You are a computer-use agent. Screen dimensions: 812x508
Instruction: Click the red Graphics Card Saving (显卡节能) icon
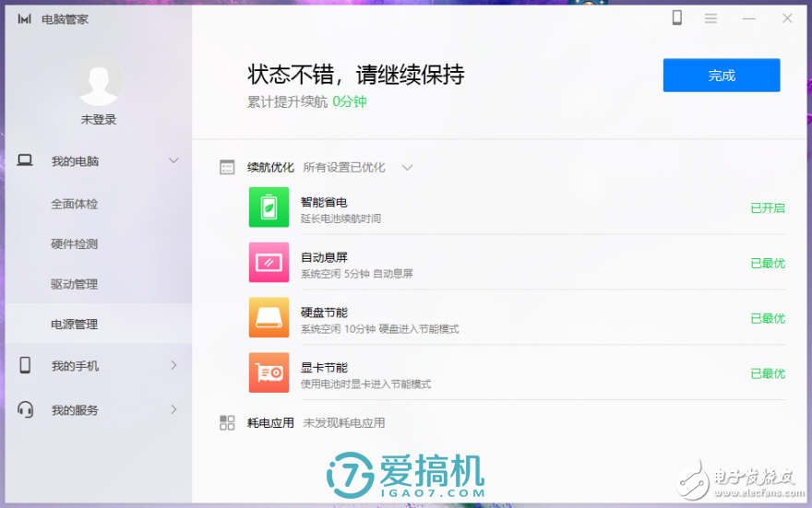point(269,372)
